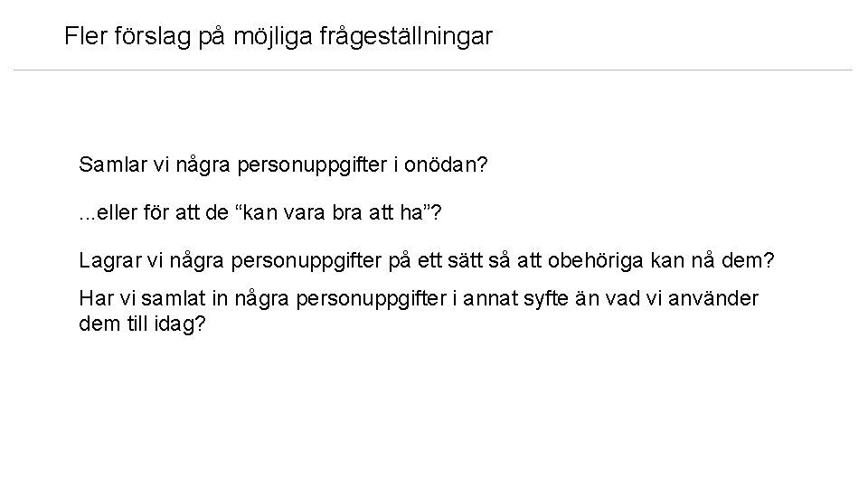Image resolution: width=868 pixels, height=488 pixels.
Task: Click the word 'Fler' at the start of the title
Action: (83, 37)
